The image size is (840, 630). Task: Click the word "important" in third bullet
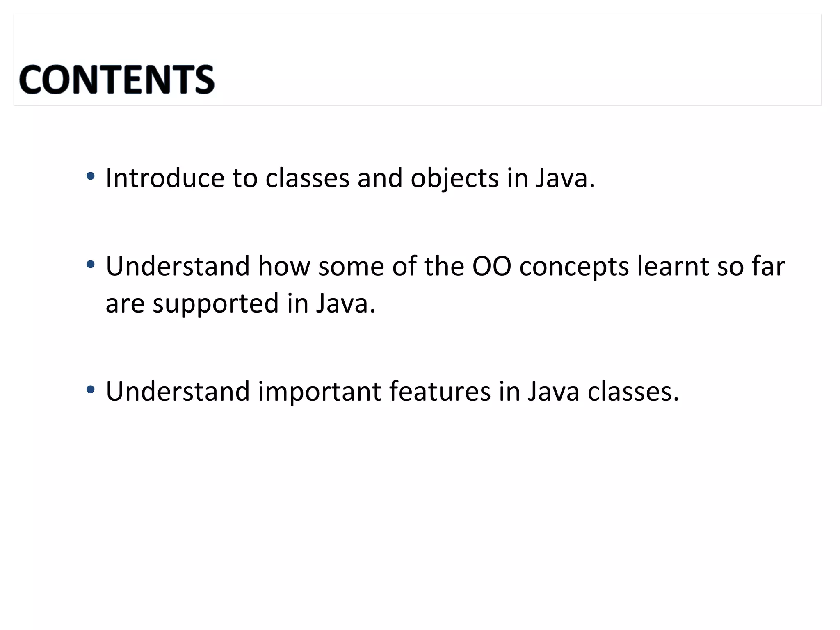pyautogui.click(x=320, y=393)
